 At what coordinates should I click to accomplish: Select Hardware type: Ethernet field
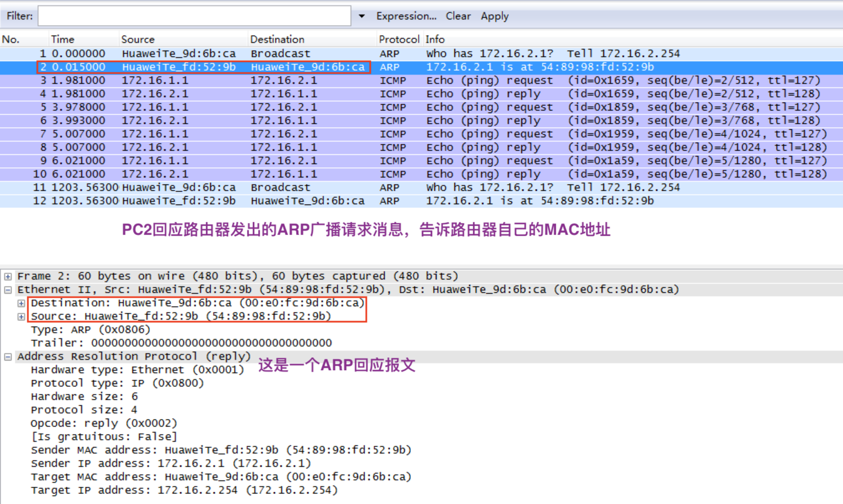137,370
